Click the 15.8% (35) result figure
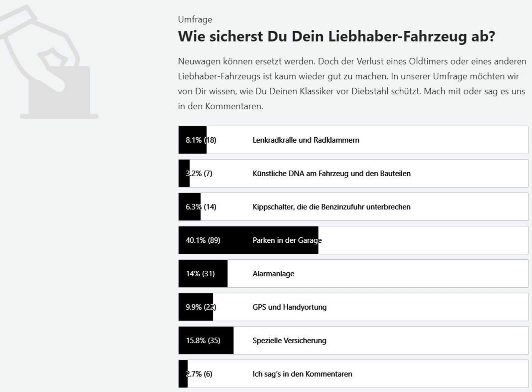The width and height of the screenshot is (532, 392). (203, 340)
